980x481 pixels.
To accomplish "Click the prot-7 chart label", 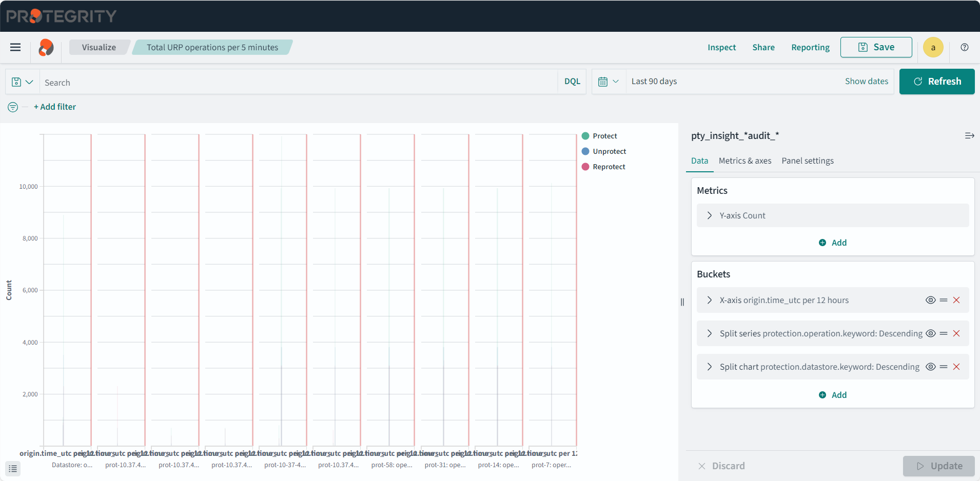I will (x=551, y=465).
